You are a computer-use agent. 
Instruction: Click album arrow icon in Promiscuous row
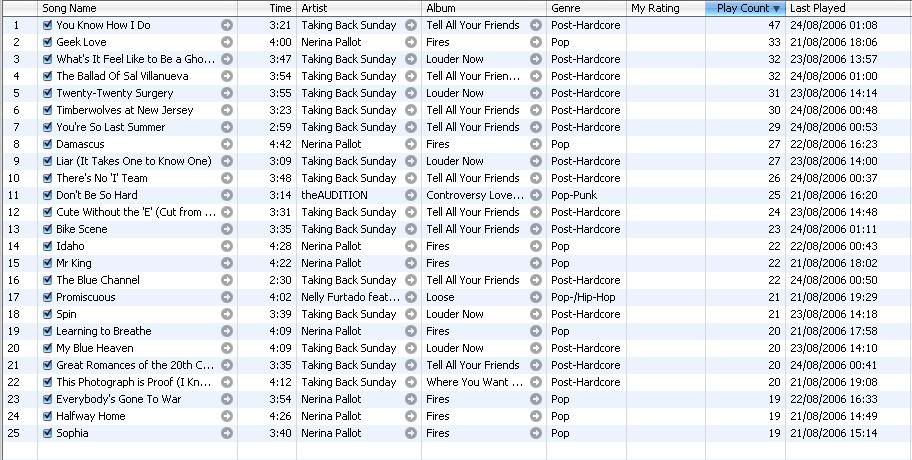[536, 297]
